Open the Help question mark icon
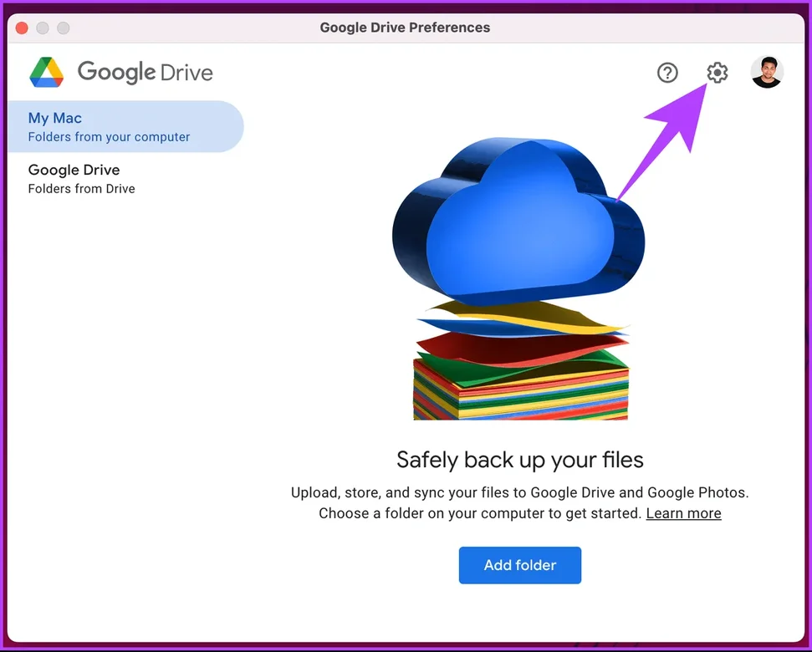The width and height of the screenshot is (812, 652). point(667,74)
